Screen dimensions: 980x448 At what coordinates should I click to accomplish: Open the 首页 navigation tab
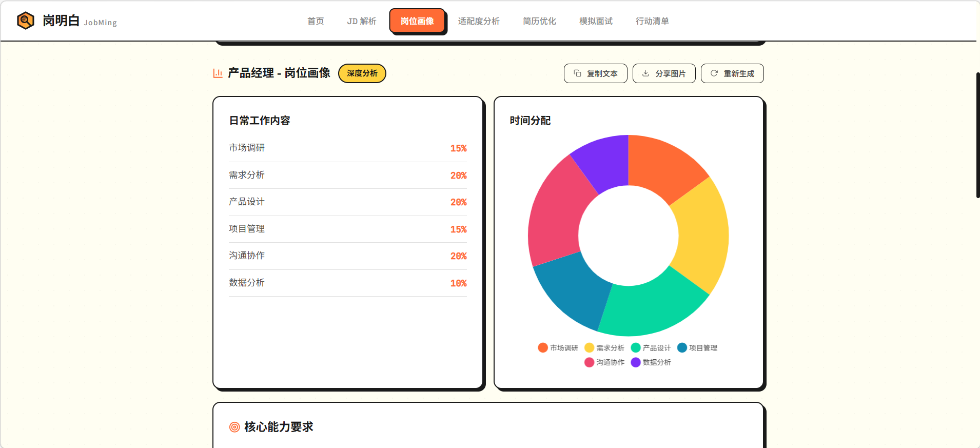click(x=316, y=21)
